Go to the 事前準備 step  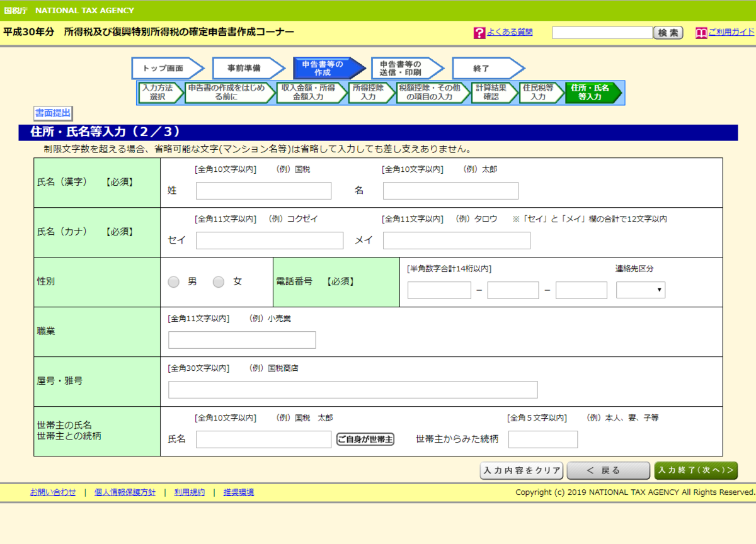[x=248, y=68]
